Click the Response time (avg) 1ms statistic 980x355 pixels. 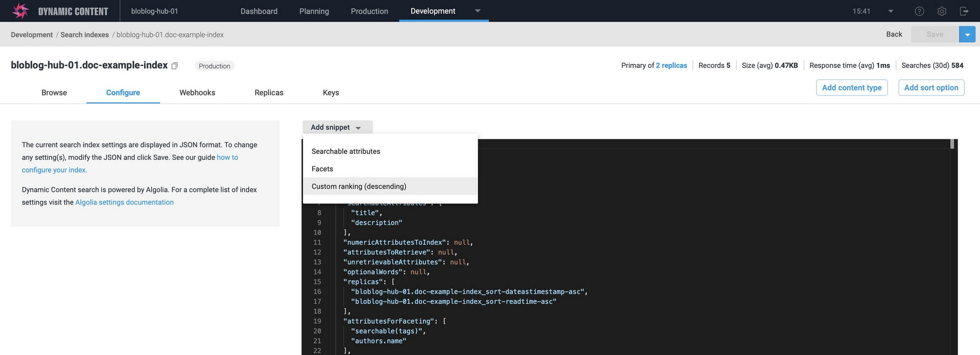pyautogui.click(x=850, y=66)
